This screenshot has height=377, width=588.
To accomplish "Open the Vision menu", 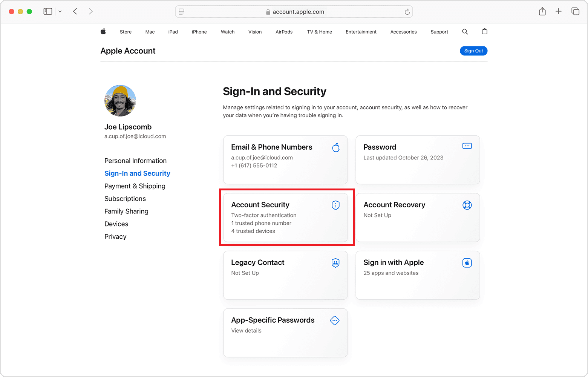I will coord(255,32).
